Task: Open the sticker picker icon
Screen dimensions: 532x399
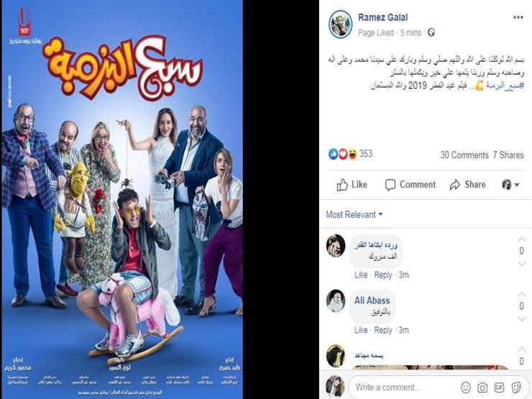Action: [516, 387]
